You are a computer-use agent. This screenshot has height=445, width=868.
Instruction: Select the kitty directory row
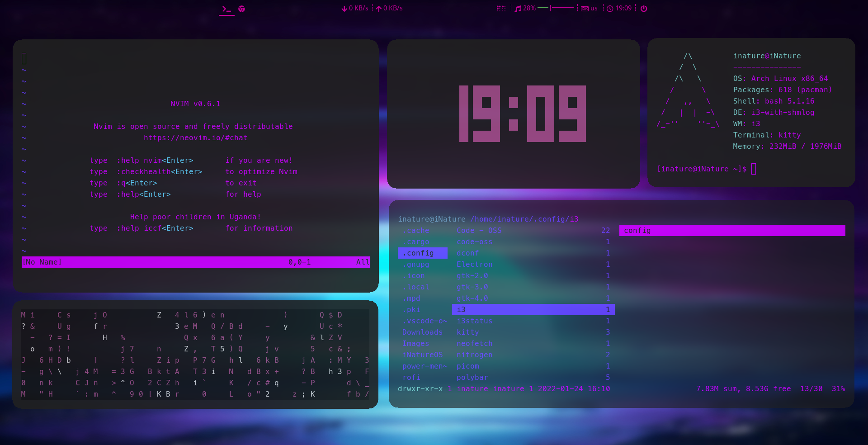(x=533, y=332)
